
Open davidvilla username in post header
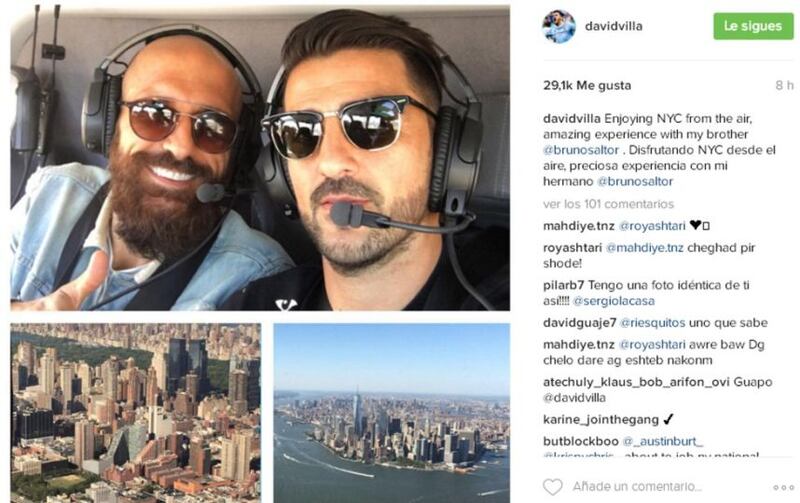tap(614, 27)
